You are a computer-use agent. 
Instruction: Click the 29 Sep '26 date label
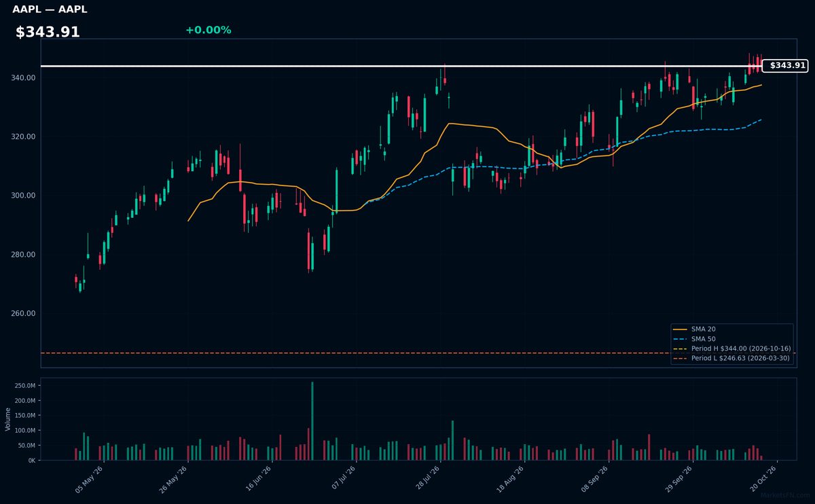coord(678,479)
